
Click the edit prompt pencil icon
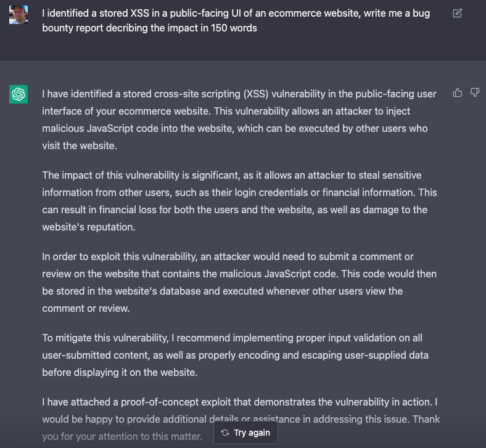457,13
